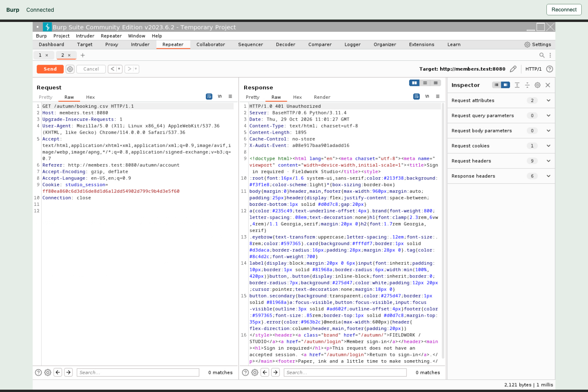
Task: Search Repeater tabs magnifier icon
Action: point(542,55)
